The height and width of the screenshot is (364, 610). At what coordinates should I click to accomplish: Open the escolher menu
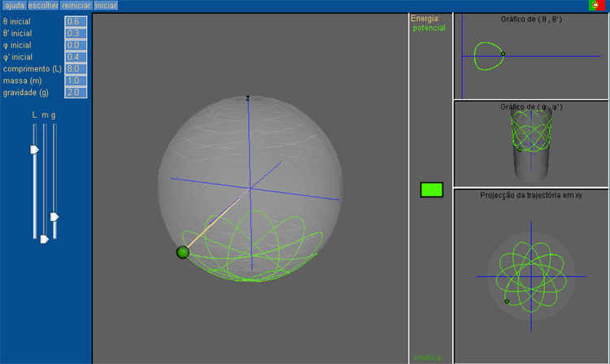pyautogui.click(x=43, y=6)
